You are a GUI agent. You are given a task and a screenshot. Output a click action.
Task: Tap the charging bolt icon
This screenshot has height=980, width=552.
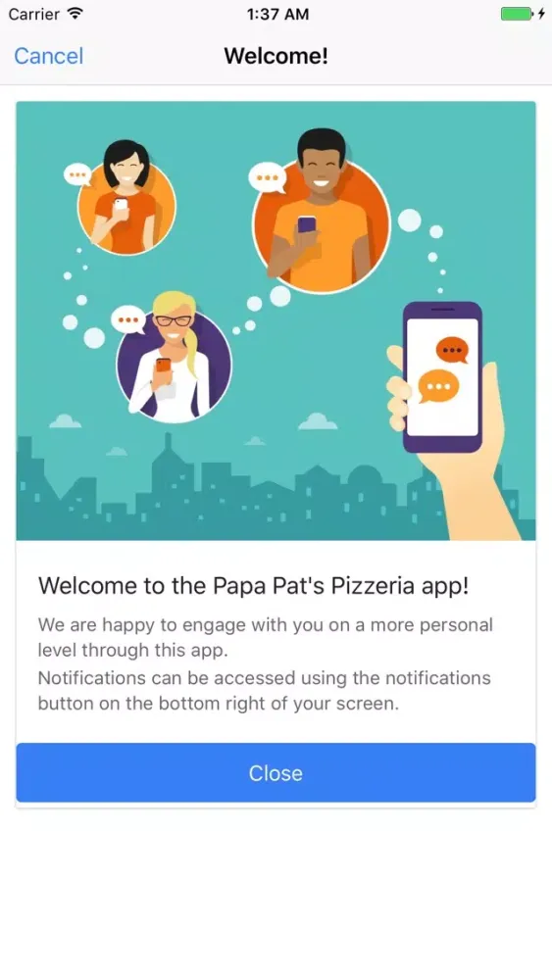541,14
